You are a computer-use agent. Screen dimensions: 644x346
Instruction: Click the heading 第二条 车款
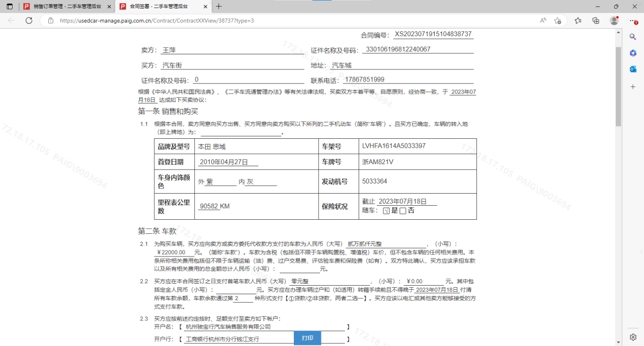(157, 231)
